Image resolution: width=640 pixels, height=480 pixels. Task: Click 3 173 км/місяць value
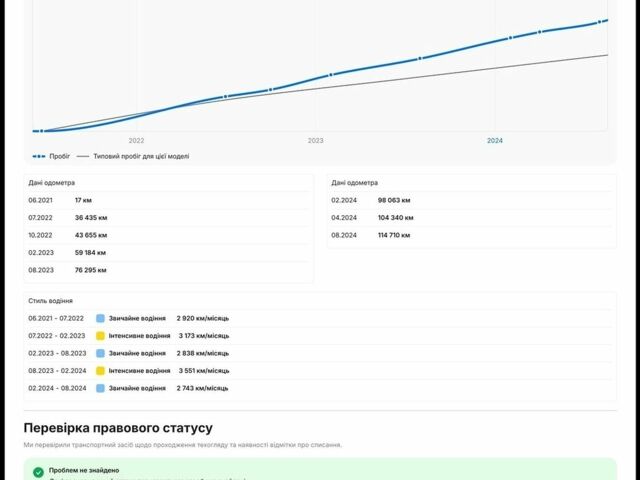coord(204,336)
